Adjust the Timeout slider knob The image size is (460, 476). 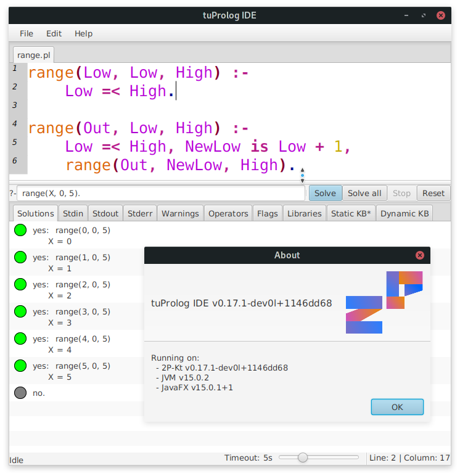(x=302, y=457)
